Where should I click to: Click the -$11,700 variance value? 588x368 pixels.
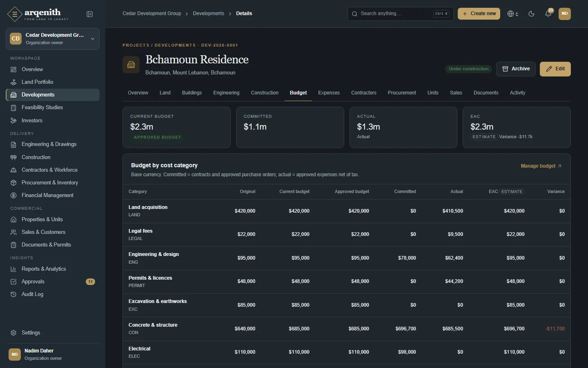(x=555, y=329)
